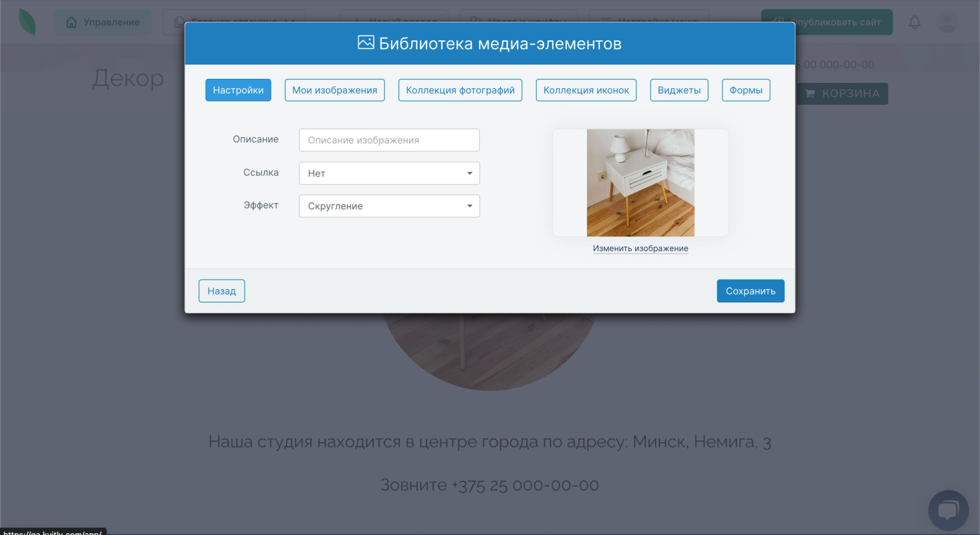This screenshot has width=980, height=535.
Task: Open the Корзина cart button
Action: pyautogui.click(x=842, y=94)
